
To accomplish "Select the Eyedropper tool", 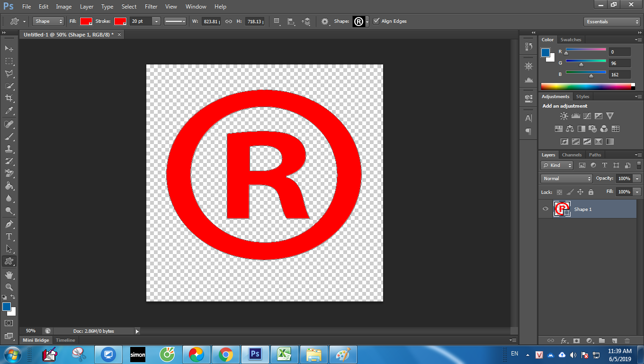I will pos(9,111).
